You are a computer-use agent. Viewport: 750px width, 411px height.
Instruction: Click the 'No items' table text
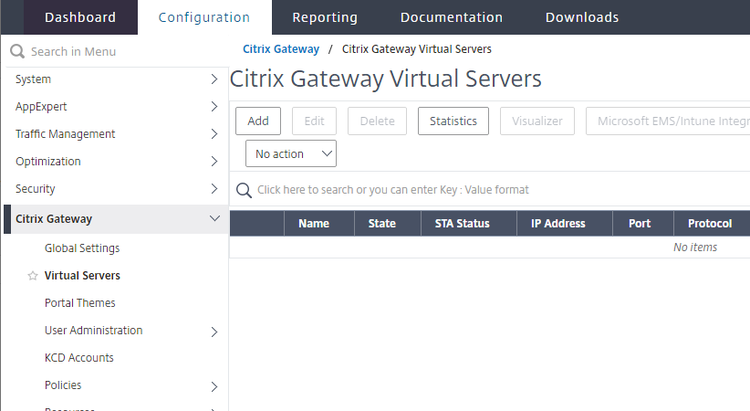point(695,247)
